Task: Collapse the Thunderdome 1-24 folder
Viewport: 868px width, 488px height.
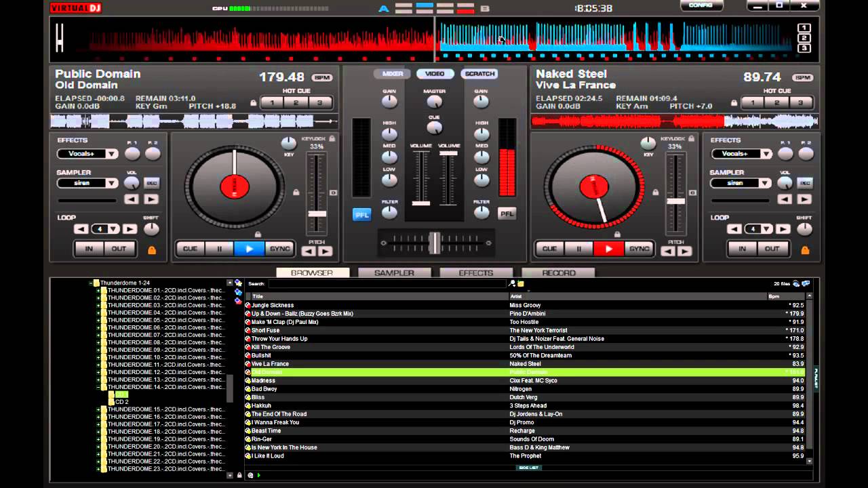Action: pyautogui.click(x=91, y=283)
